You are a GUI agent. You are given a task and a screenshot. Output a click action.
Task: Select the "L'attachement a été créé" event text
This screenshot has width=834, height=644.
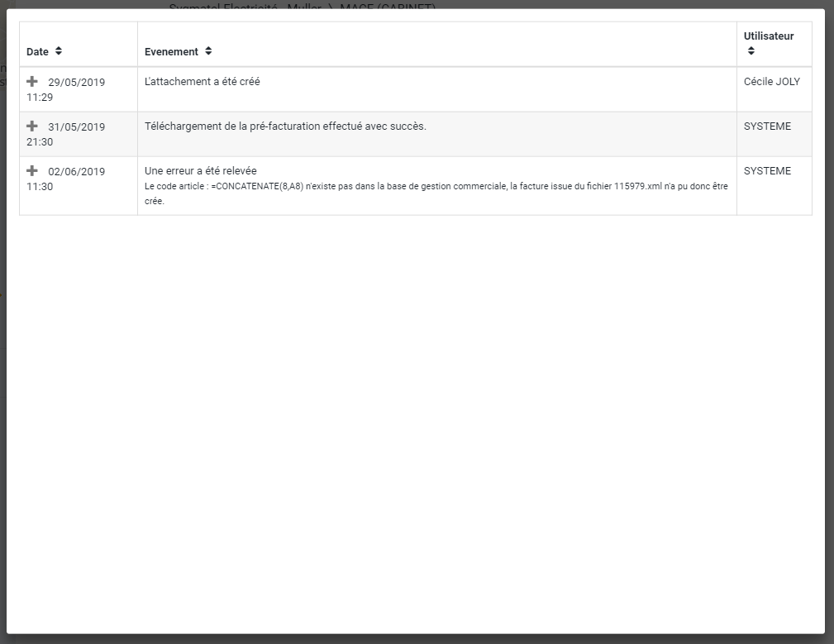pos(203,82)
